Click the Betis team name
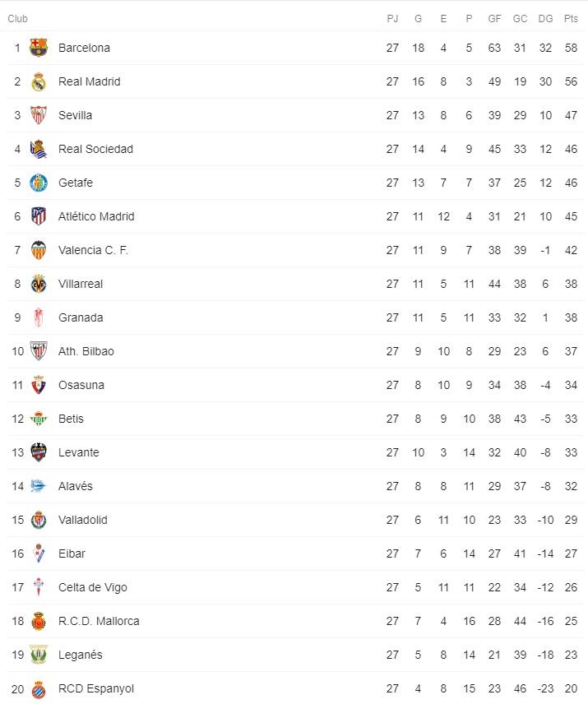 pos(72,419)
